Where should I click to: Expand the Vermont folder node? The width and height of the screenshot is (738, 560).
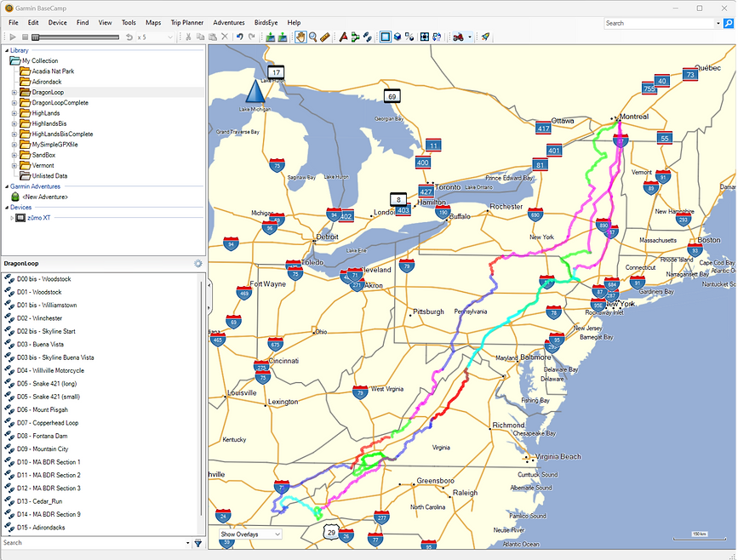click(x=14, y=166)
